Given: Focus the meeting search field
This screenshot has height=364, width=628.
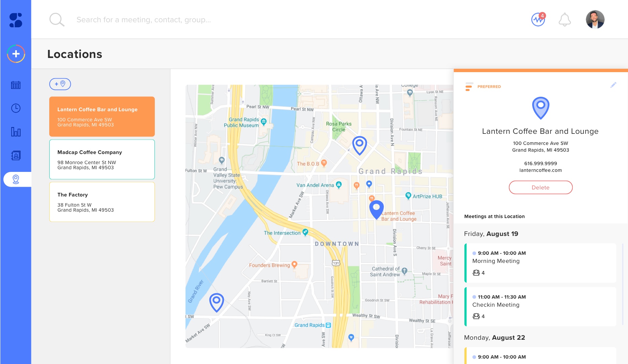Looking at the screenshot, I should 144,20.
